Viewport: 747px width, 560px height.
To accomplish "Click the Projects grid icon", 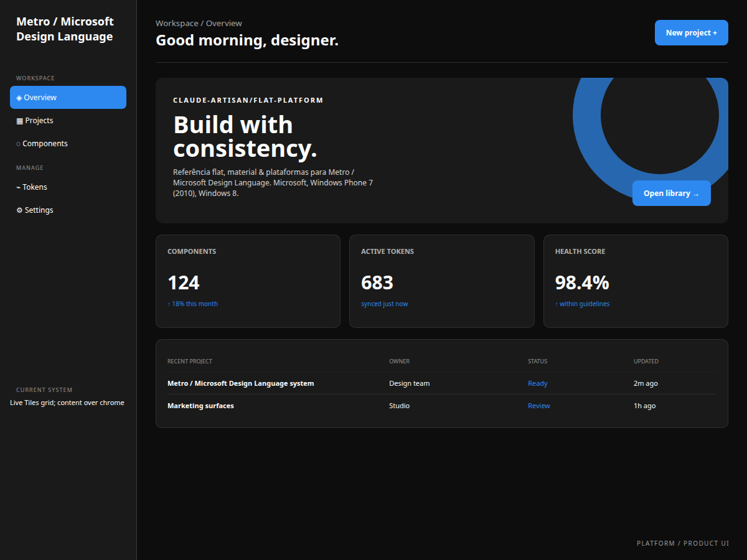I will (19, 121).
